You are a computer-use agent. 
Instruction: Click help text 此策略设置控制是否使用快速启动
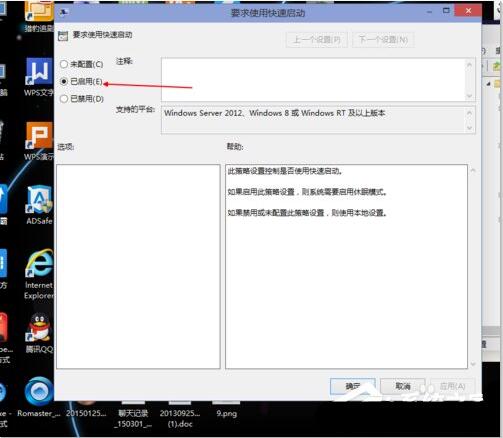tap(285, 171)
